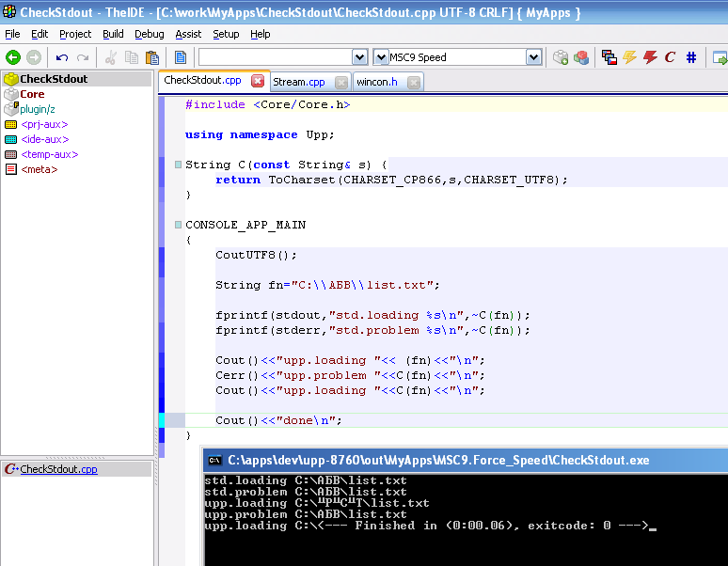The width and height of the screenshot is (728, 566).
Task: Collapse the CONSOLE_APP_MAIN fold marker
Action: [x=178, y=225]
